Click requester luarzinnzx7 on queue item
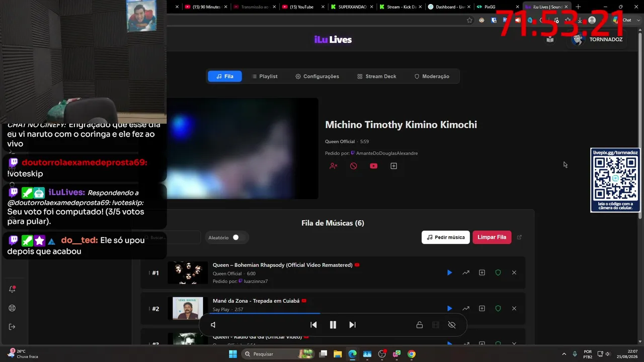This screenshot has height=362, width=644. (x=256, y=282)
